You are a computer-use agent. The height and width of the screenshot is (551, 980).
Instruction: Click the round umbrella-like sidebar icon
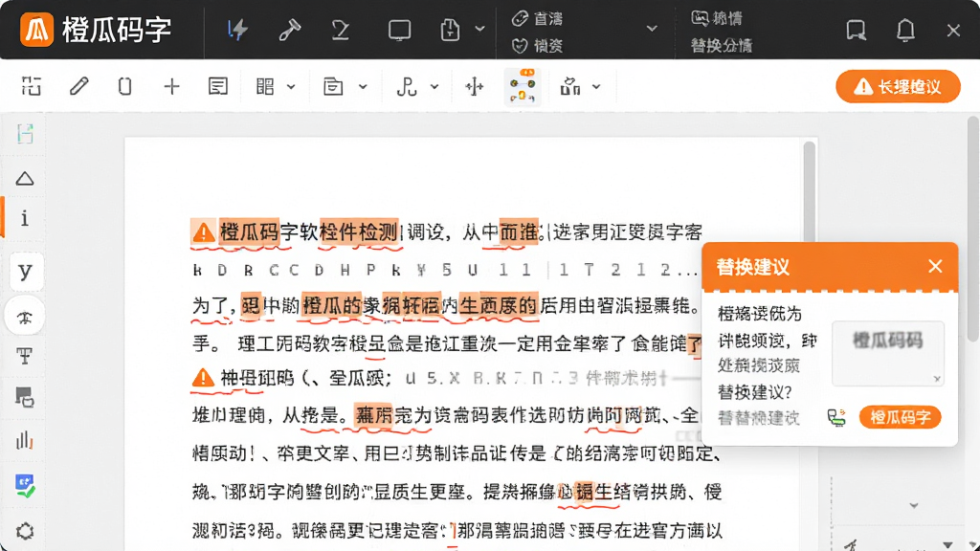pos(24,317)
